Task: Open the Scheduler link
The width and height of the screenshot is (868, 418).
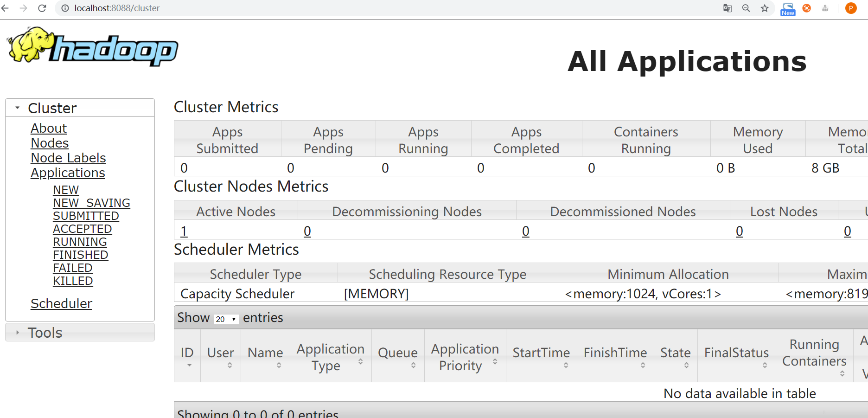Action: click(61, 303)
